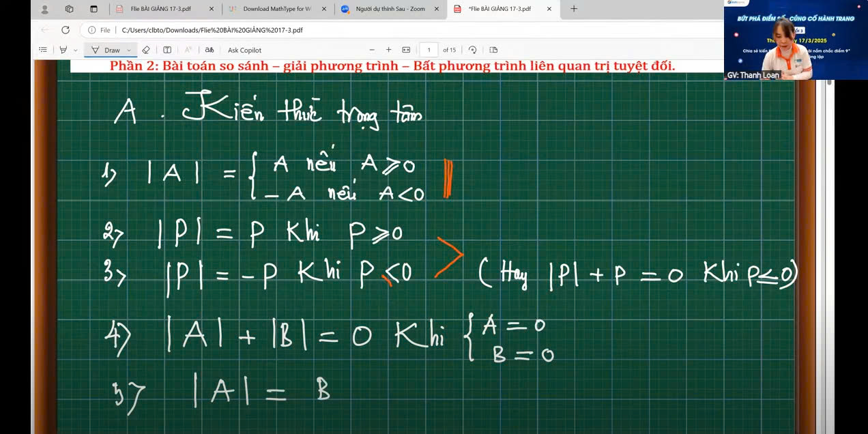Click the Translate icon
The height and width of the screenshot is (434, 868).
point(209,50)
